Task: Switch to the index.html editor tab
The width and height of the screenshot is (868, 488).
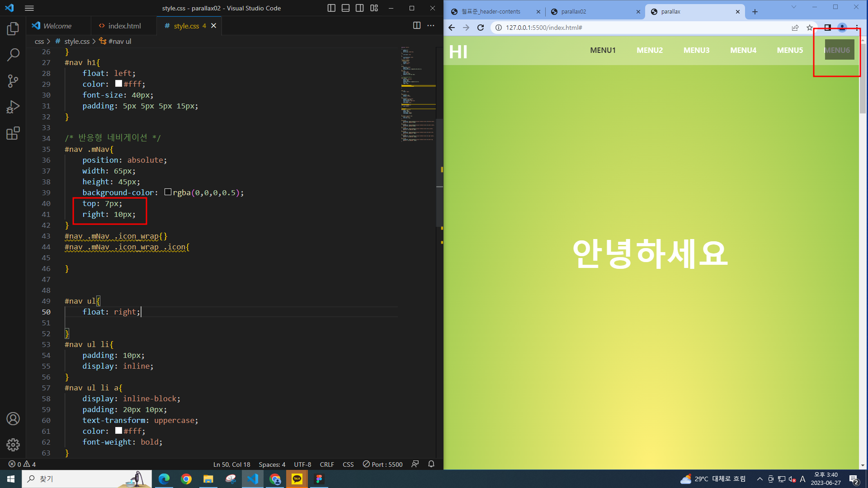Action: click(124, 26)
